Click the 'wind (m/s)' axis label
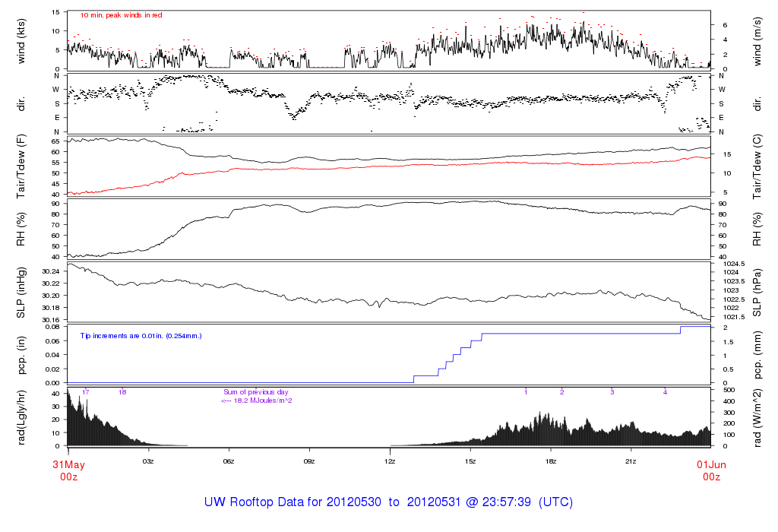778x532 pixels. coord(757,41)
